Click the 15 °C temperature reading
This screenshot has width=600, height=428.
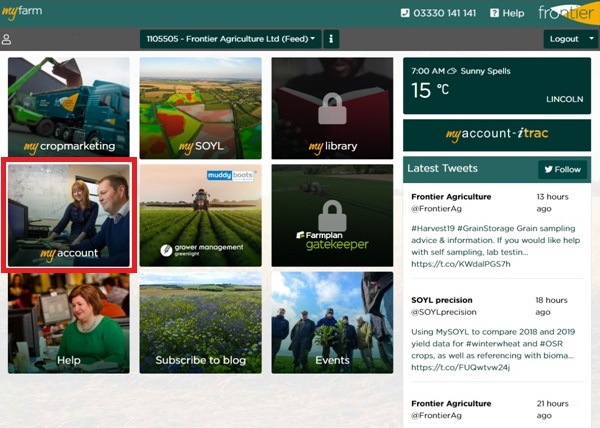[x=430, y=90]
